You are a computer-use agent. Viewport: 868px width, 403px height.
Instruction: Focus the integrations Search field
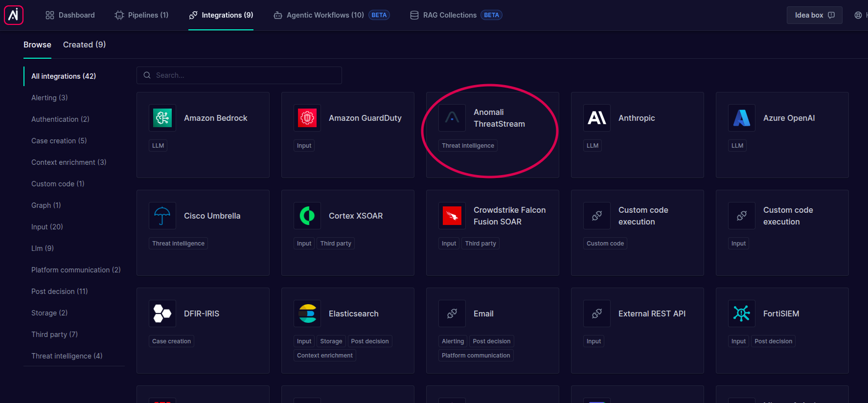click(x=239, y=75)
